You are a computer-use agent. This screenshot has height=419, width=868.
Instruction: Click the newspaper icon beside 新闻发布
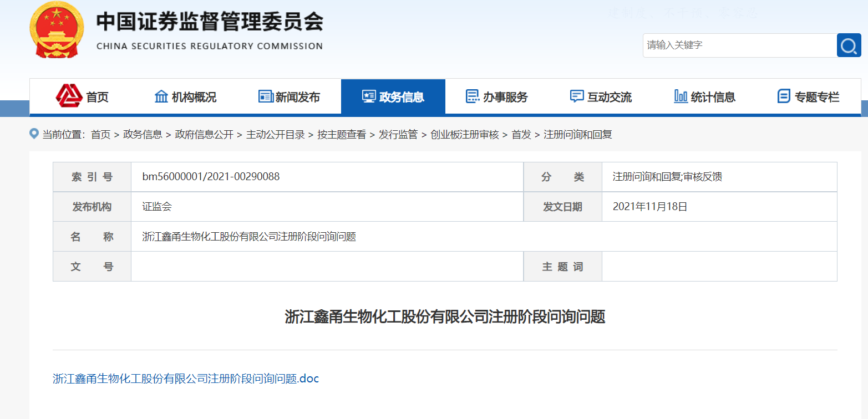click(x=266, y=96)
